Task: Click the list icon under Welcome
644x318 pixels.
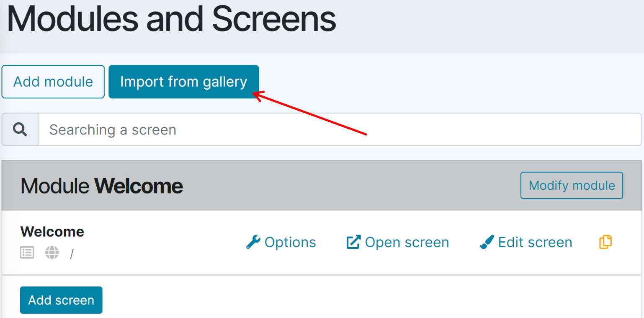Action: 27,253
